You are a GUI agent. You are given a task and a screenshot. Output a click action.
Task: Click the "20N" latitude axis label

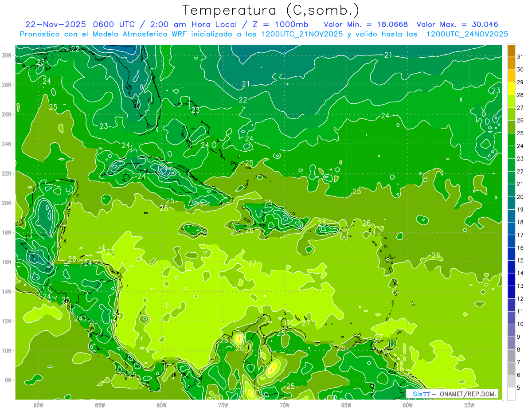pos(7,203)
